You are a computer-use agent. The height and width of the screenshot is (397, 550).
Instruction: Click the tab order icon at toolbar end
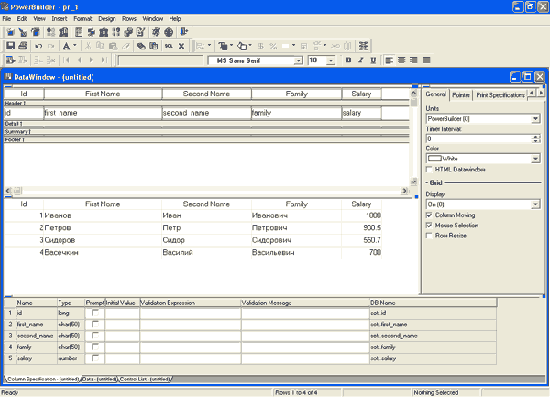363,46
